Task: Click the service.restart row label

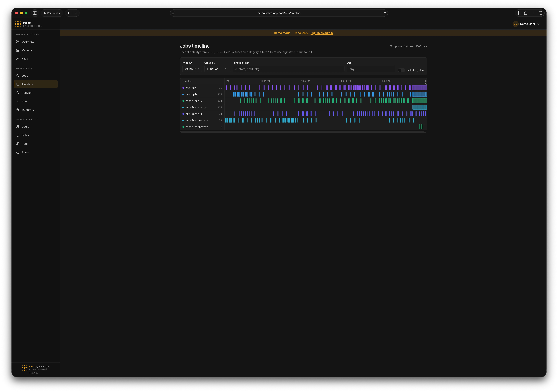Action: pos(197,120)
